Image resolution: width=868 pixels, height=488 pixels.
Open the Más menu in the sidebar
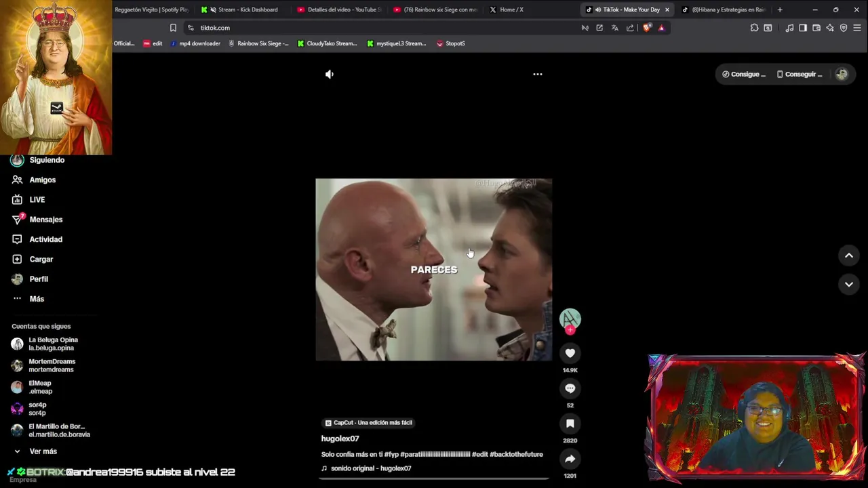[x=28, y=299]
